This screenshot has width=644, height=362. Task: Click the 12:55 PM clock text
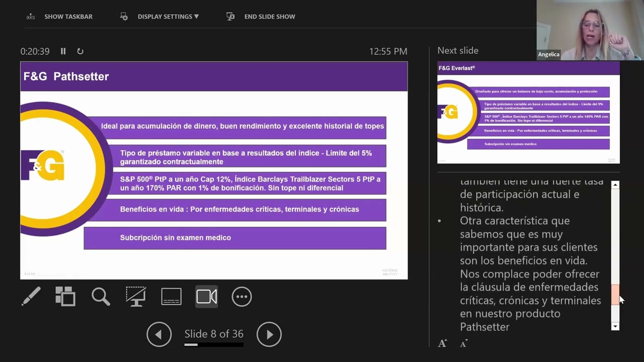coord(388,51)
